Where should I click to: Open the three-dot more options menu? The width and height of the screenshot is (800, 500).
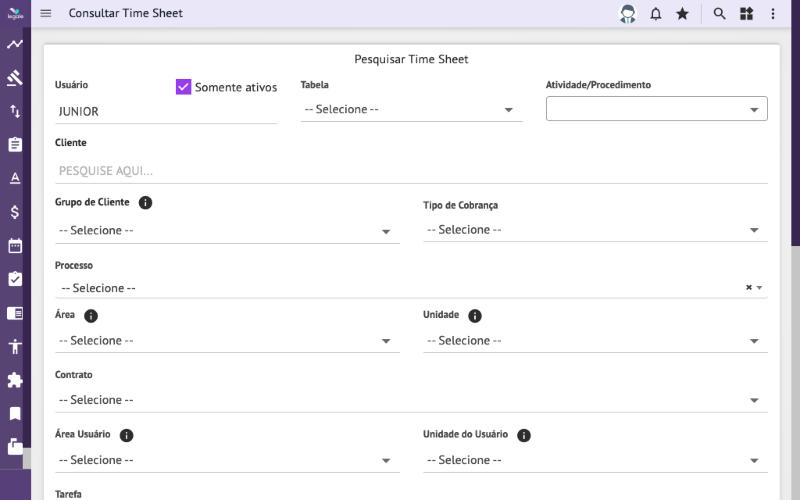tap(773, 14)
